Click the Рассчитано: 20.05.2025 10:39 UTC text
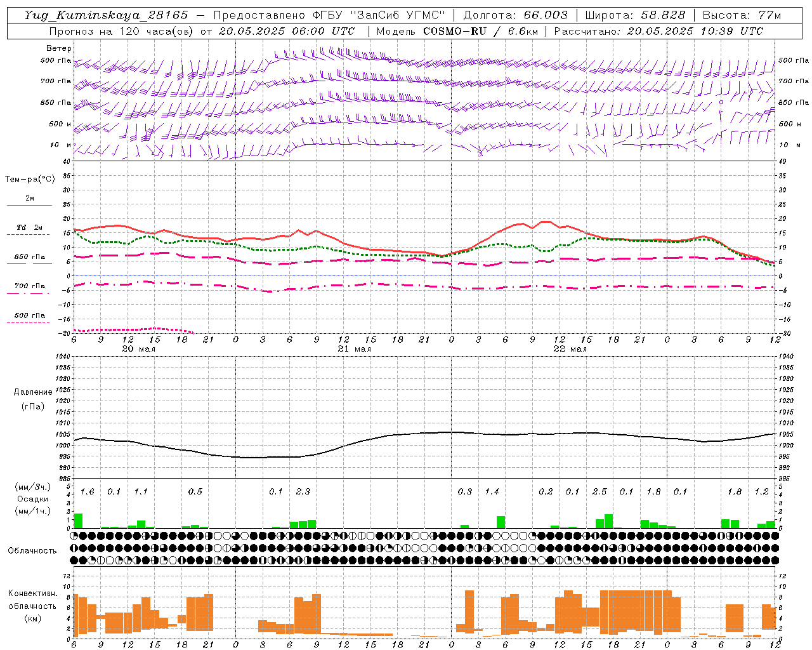This screenshot has height=650, width=812. 658,31
